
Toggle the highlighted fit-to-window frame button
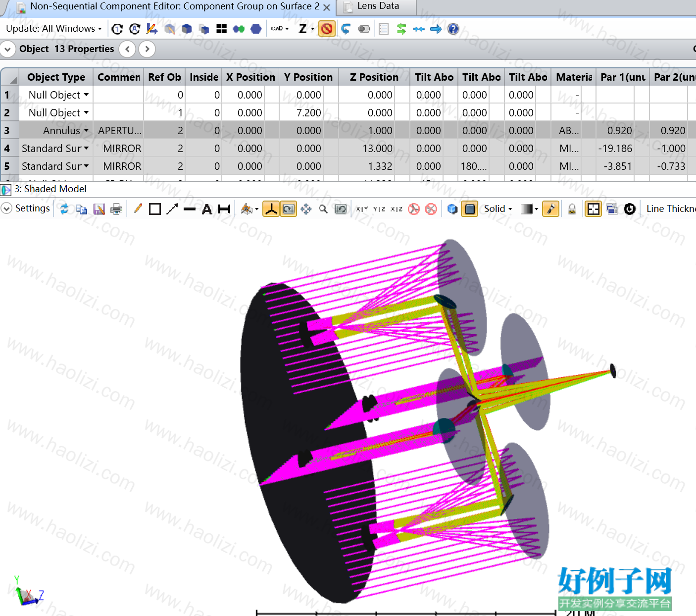click(x=593, y=209)
